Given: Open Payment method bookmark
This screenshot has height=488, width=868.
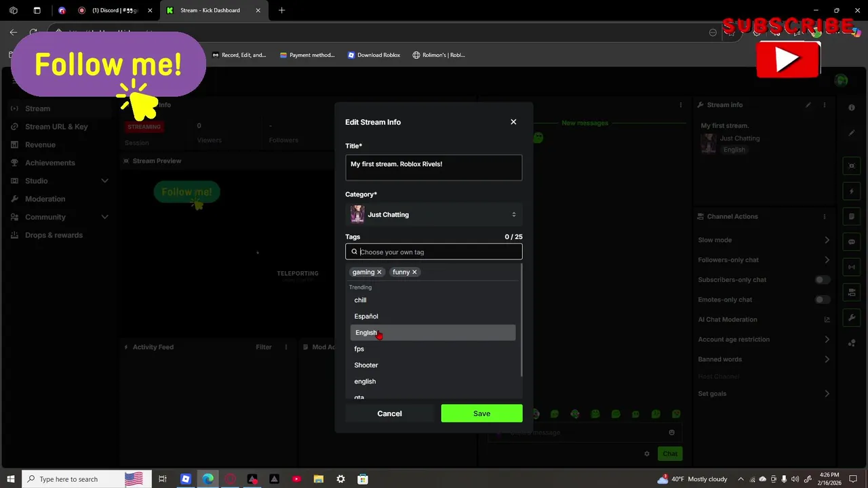Looking at the screenshot, I should (307, 55).
